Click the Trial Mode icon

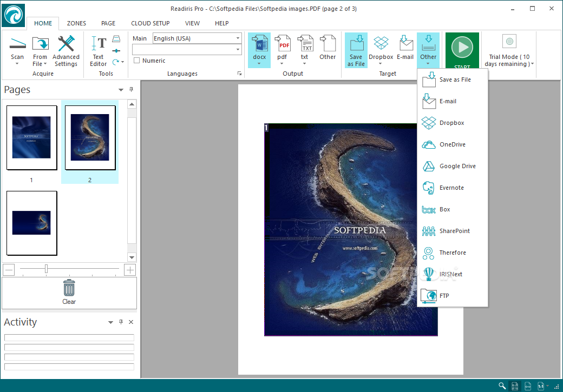coord(509,42)
